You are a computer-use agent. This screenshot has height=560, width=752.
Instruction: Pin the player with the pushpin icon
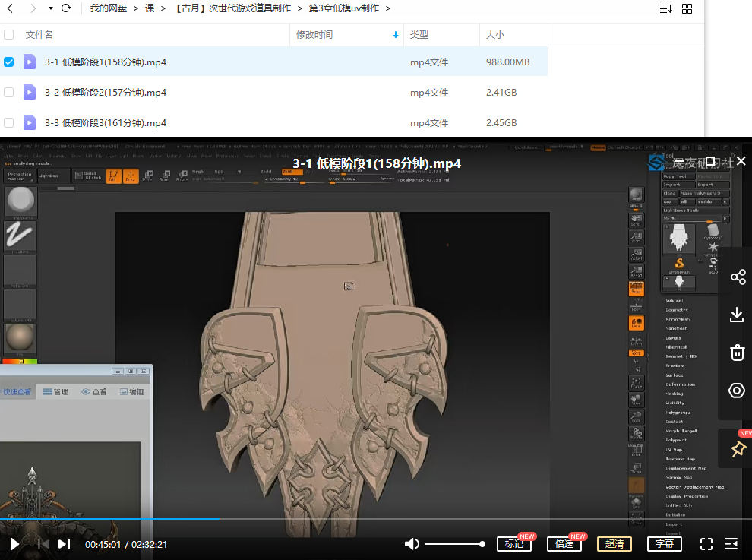tap(738, 449)
